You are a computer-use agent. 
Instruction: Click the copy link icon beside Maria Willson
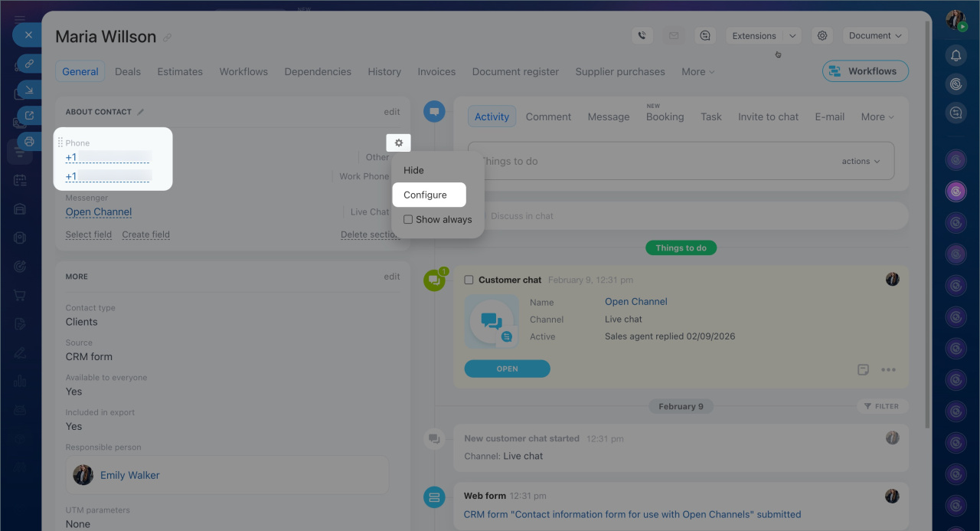pos(168,38)
